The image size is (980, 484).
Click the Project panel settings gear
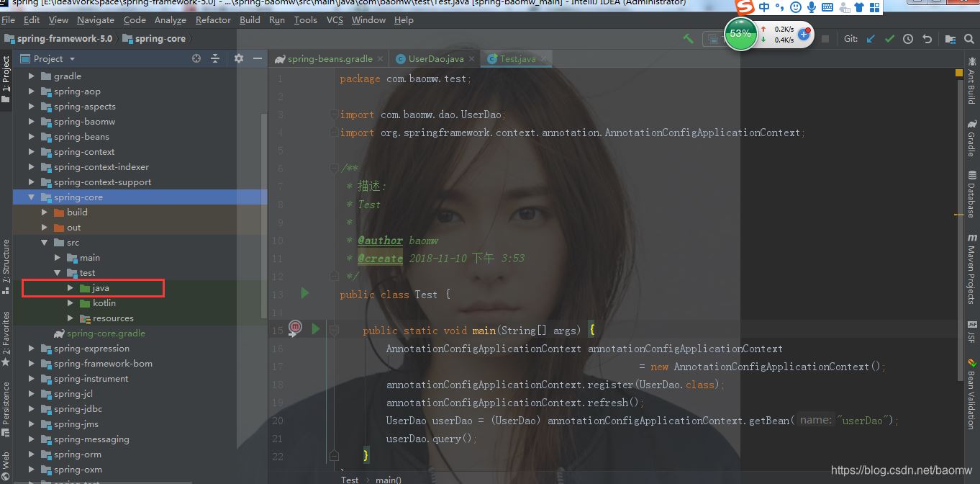239,58
